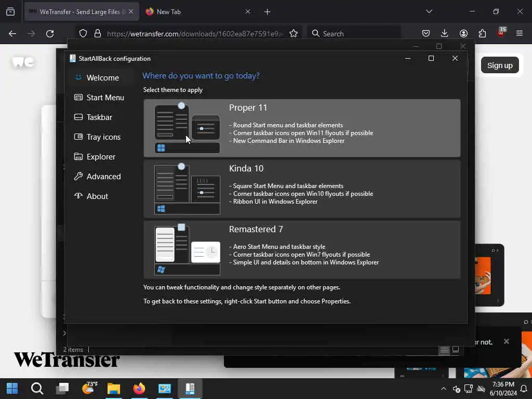Click the Advanced wrench icon
Viewport: 532px width, 399px height.
pos(78,176)
